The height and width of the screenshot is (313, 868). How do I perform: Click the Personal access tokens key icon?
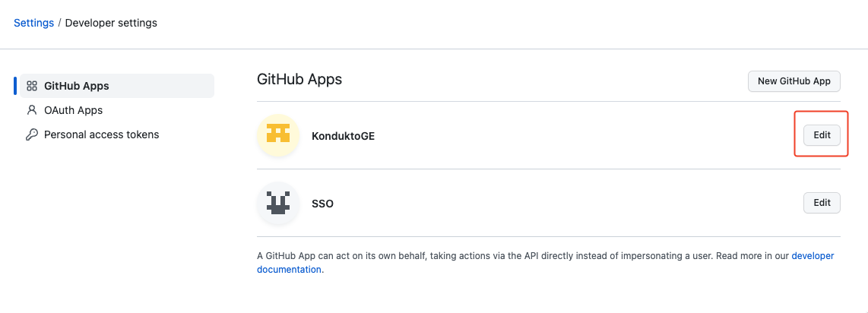coord(32,134)
